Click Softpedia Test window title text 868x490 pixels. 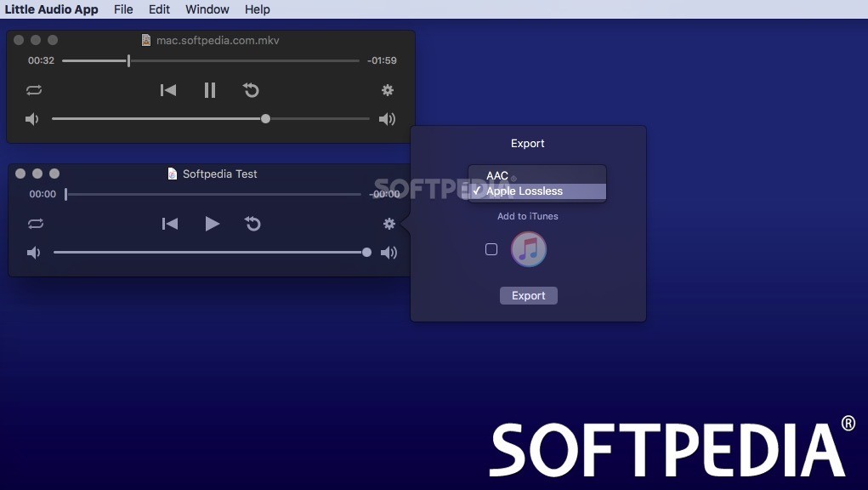point(220,174)
